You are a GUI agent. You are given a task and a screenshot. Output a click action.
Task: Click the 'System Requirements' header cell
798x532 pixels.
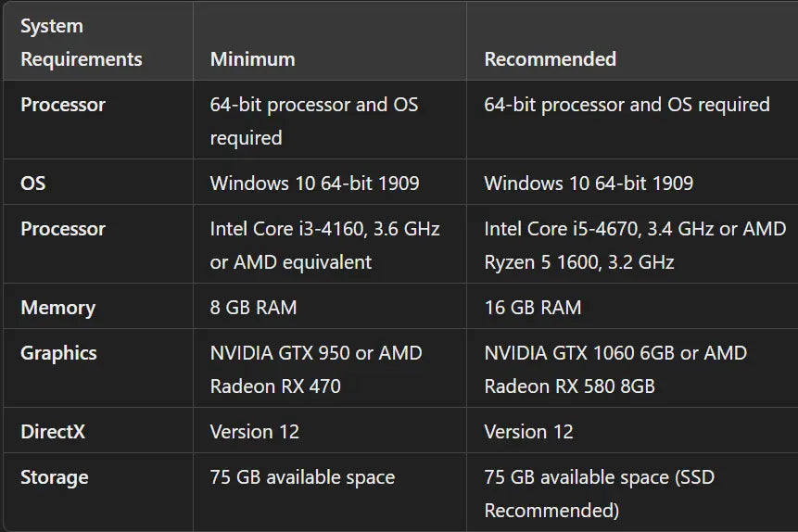(x=82, y=43)
